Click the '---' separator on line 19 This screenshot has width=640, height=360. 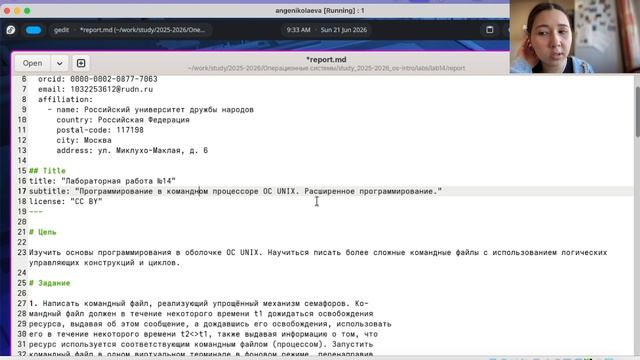coord(36,211)
